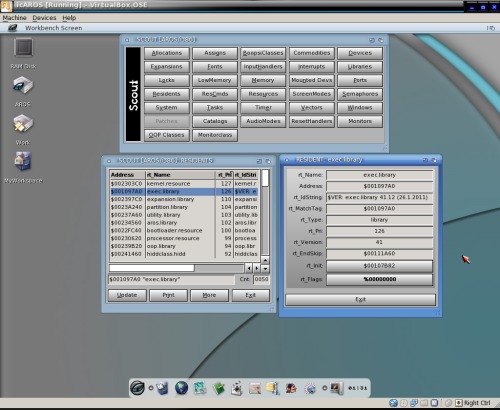This screenshot has width=500, height=410.
Task: Open Mounted Devs in Scout
Action: pos(312,80)
